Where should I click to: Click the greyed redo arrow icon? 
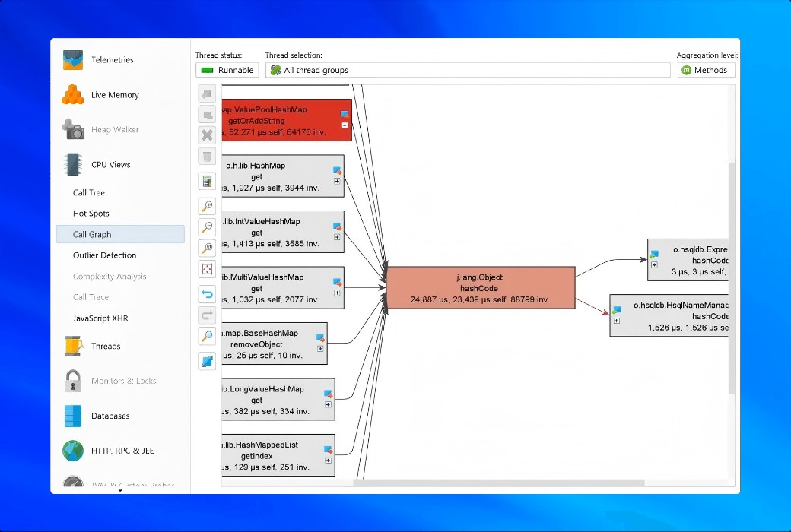pos(207,315)
